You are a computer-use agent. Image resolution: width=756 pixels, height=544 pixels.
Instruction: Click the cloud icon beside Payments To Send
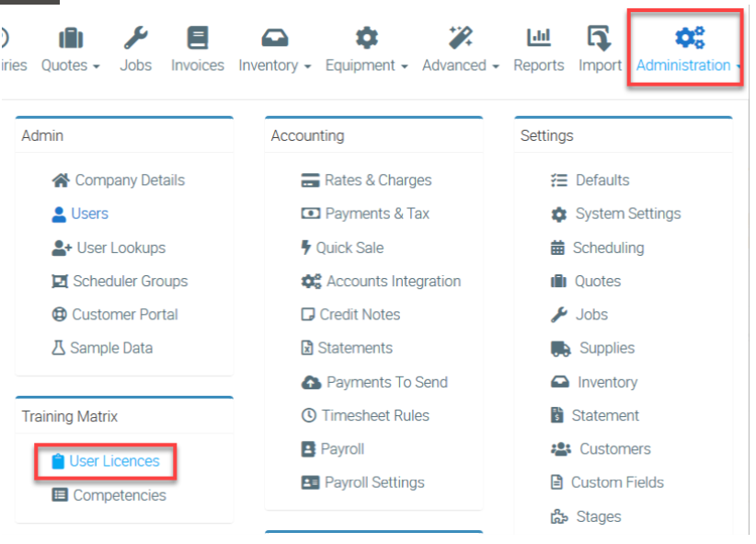[311, 382]
